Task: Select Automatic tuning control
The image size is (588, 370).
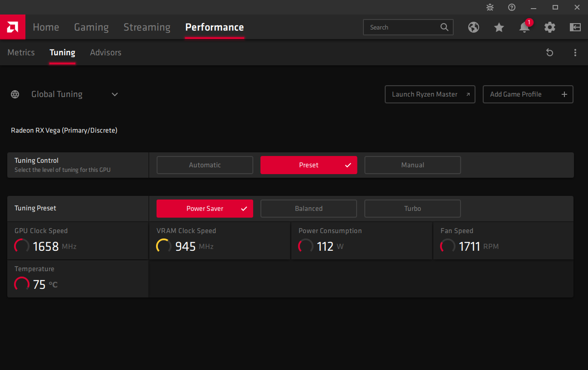Action: coord(205,165)
